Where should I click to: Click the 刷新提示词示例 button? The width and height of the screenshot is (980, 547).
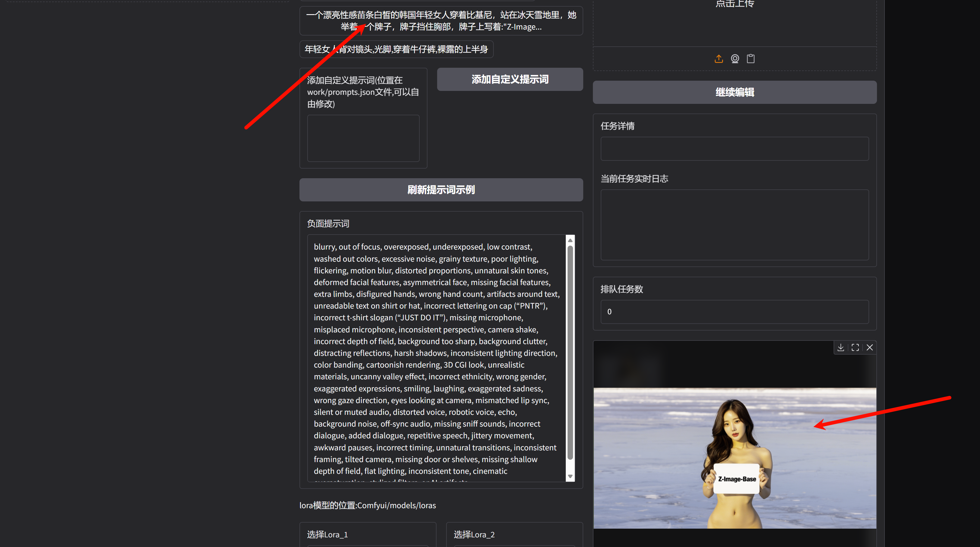(441, 190)
